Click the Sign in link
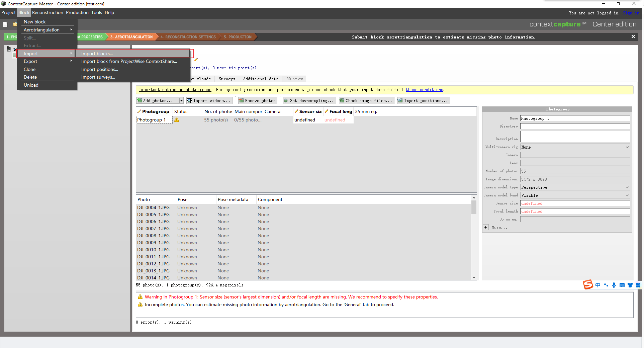This screenshot has height=348, width=644. (631, 13)
